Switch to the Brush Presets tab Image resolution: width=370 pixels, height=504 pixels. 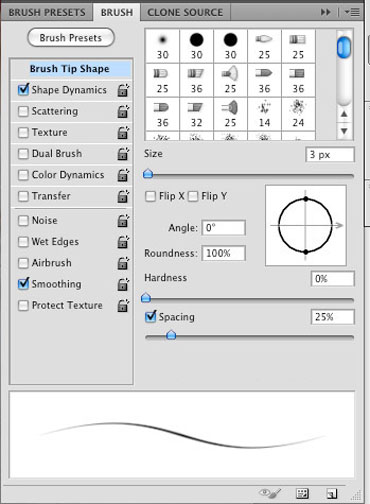pyautogui.click(x=47, y=13)
